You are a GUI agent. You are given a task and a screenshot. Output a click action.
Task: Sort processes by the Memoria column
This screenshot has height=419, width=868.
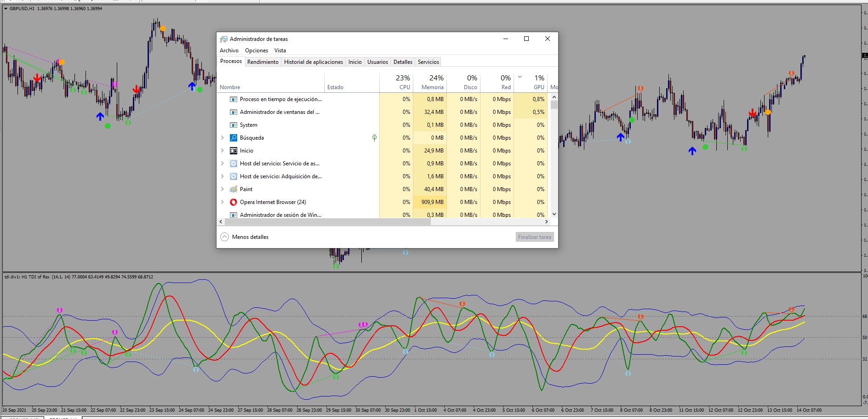click(432, 87)
